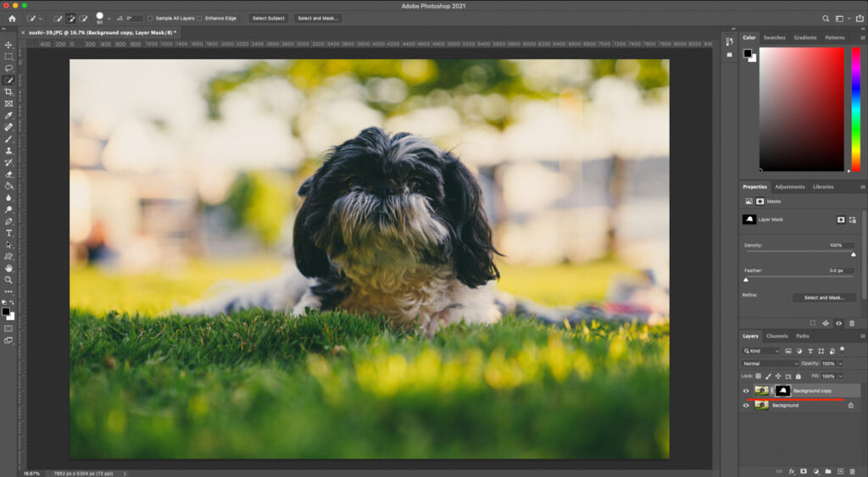Image resolution: width=868 pixels, height=477 pixels.
Task: Choose New Selection mode in options bar
Action: tap(58, 19)
